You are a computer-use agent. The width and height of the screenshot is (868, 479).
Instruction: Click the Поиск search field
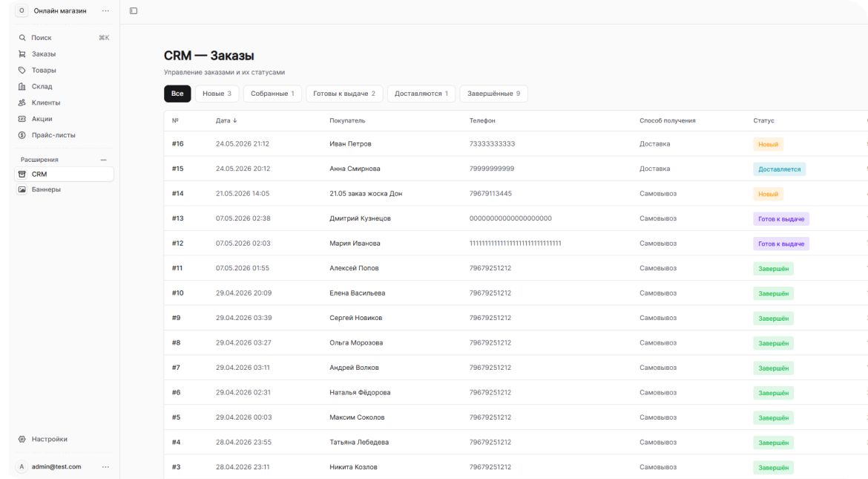(64, 38)
